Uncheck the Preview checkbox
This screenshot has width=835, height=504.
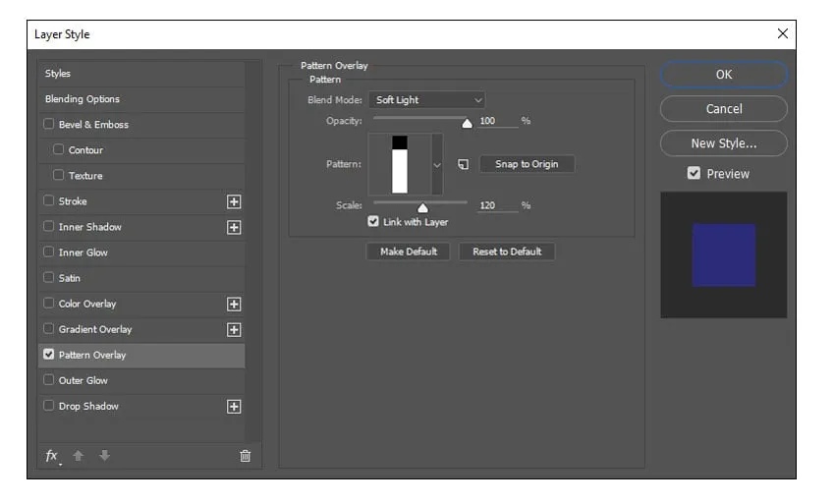[x=694, y=174]
